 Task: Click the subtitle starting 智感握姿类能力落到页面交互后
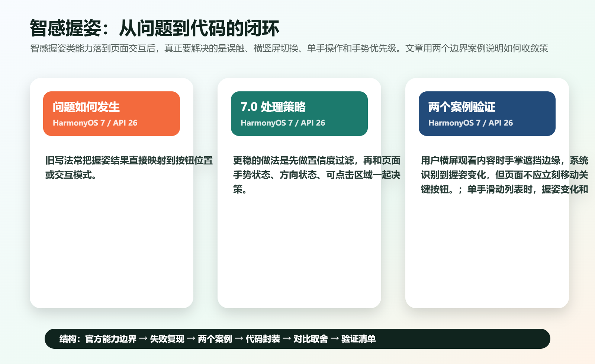pyautogui.click(x=289, y=48)
